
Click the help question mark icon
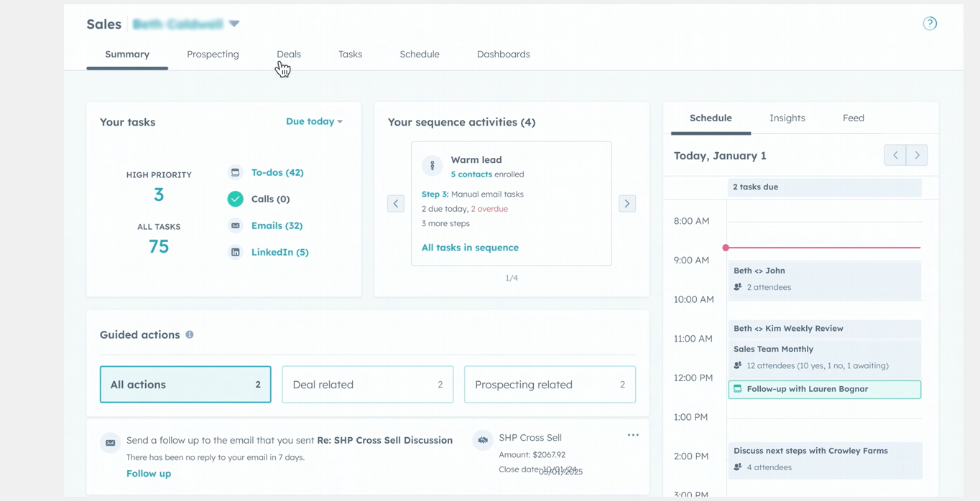point(930,23)
